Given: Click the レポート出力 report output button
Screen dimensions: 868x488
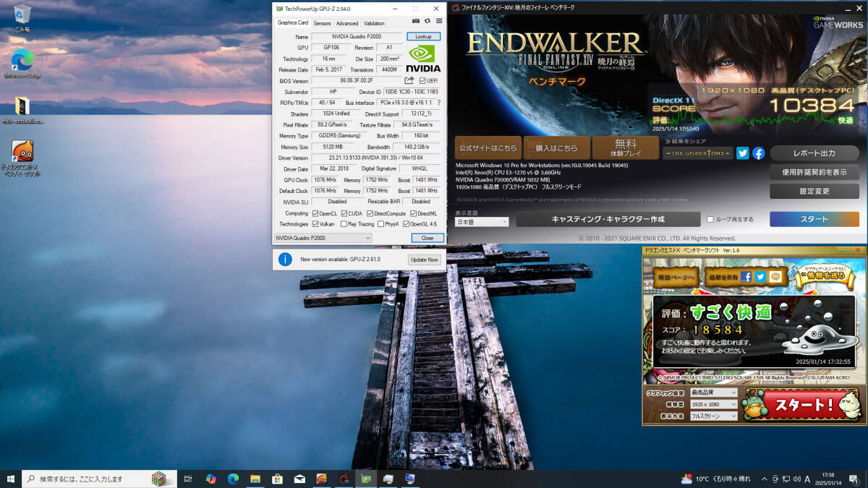Looking at the screenshot, I should 814,153.
